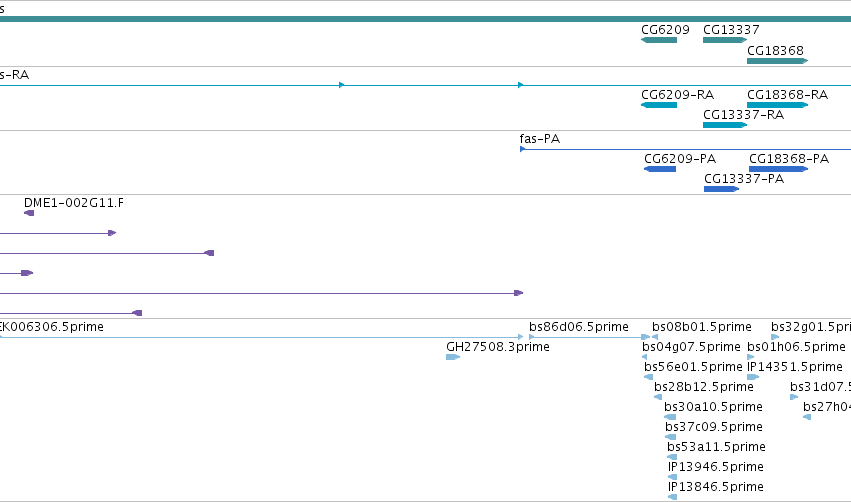
Task: Select the IP14351.5prime EST arrow glyph
Action: click(x=753, y=377)
